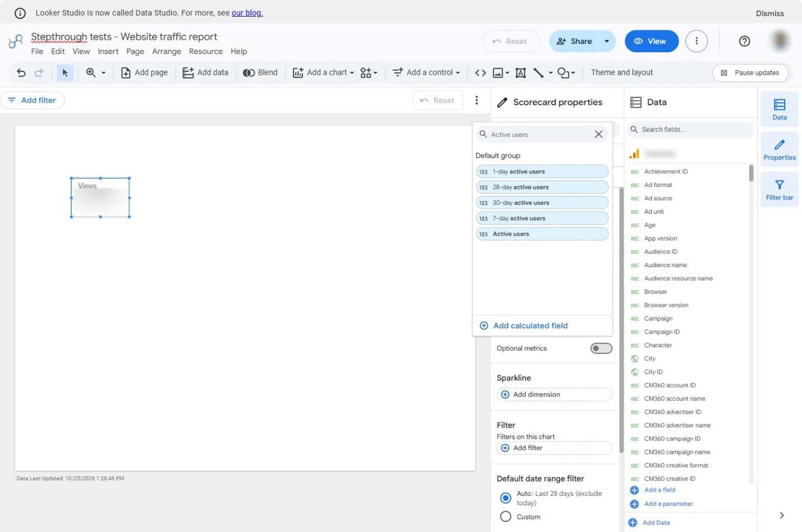Click the Looker Studio logo
Screen dimensions: 802x532
(x=15, y=42)
